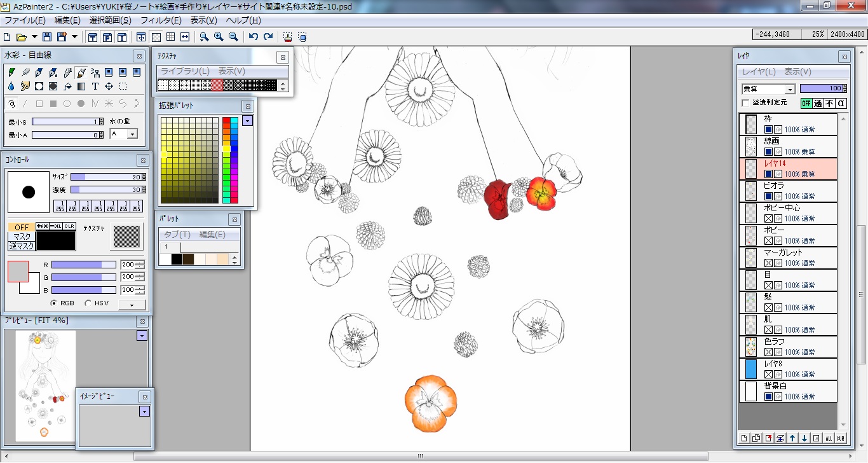This screenshot has width=868, height=463.
Task: Select the text tool in the tool panel
Action: tap(95, 86)
